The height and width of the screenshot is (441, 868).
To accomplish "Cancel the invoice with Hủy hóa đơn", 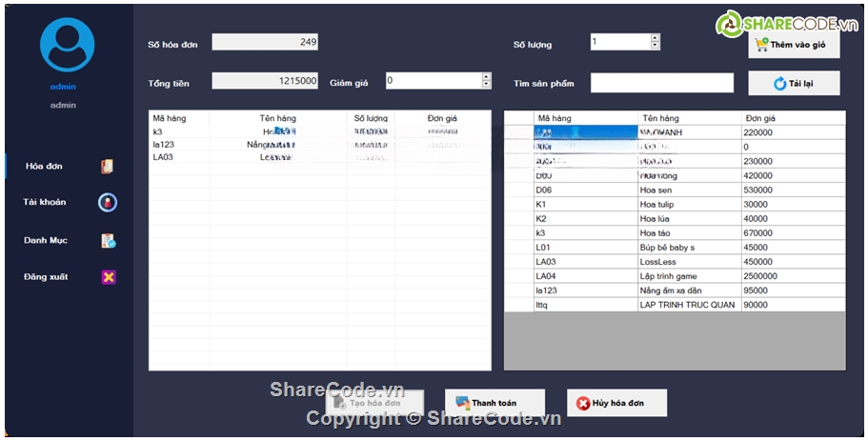I will coord(616,403).
